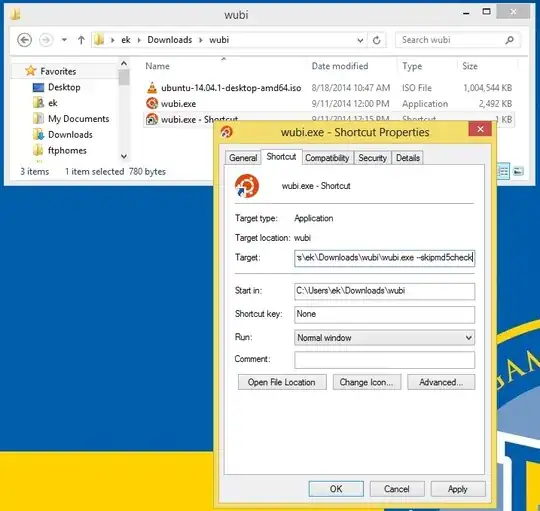Click icon of wubi.exe - Shortcut row
This screenshot has width=540, height=511.
point(152,119)
